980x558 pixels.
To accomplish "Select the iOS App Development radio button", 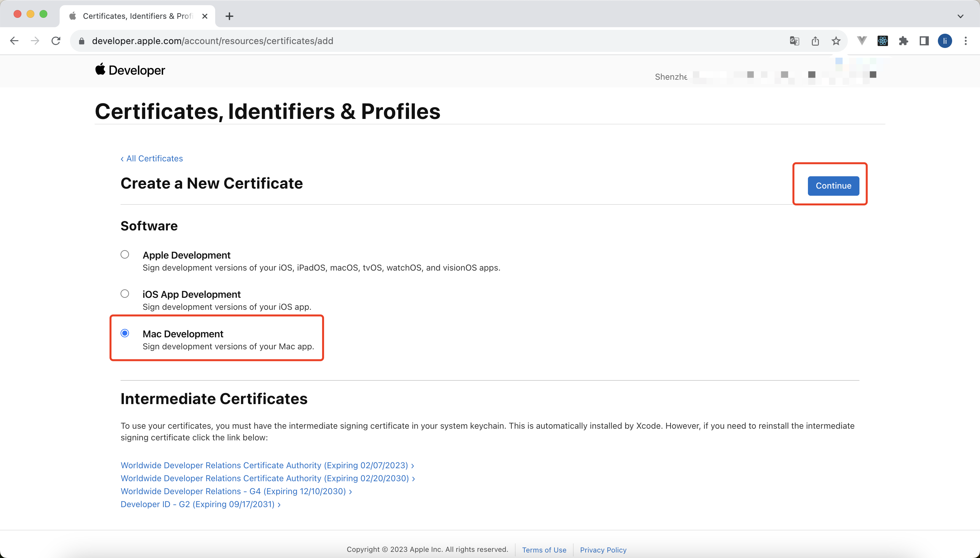I will click(124, 294).
